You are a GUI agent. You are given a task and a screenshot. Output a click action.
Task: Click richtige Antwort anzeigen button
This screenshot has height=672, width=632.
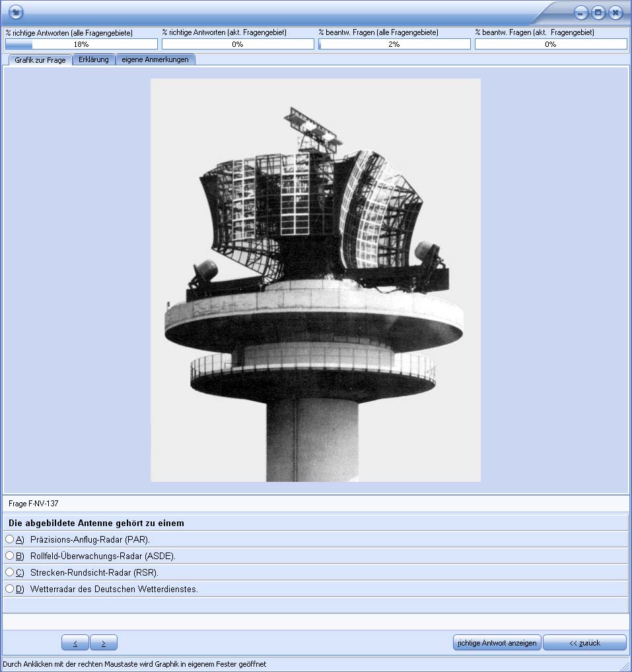tap(497, 643)
